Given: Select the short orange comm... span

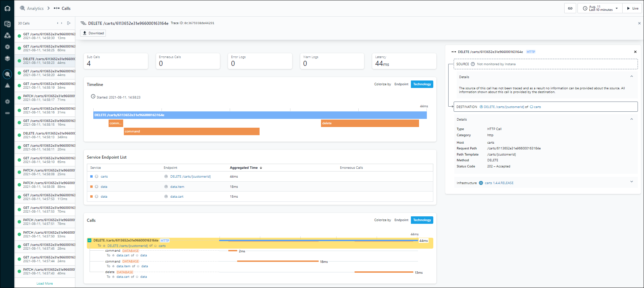Looking at the screenshot, I should tap(116, 123).
